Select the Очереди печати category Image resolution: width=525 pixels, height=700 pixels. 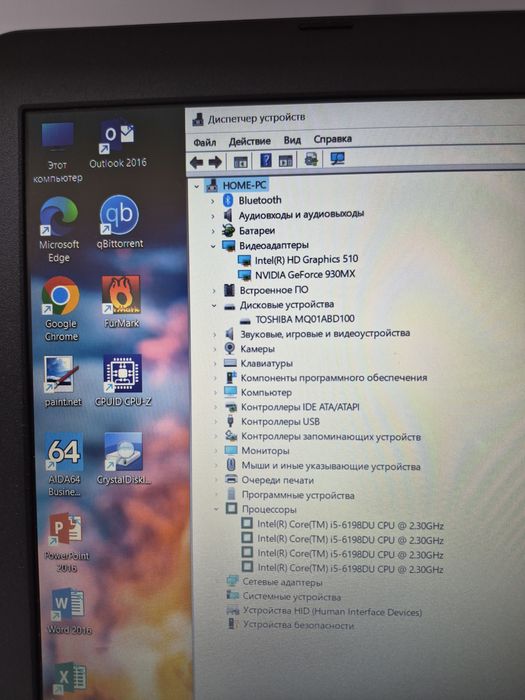click(277, 480)
